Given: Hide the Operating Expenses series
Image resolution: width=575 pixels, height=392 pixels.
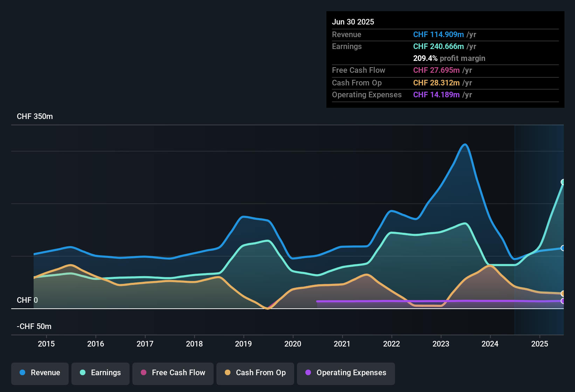Looking at the screenshot, I should coord(346,373).
